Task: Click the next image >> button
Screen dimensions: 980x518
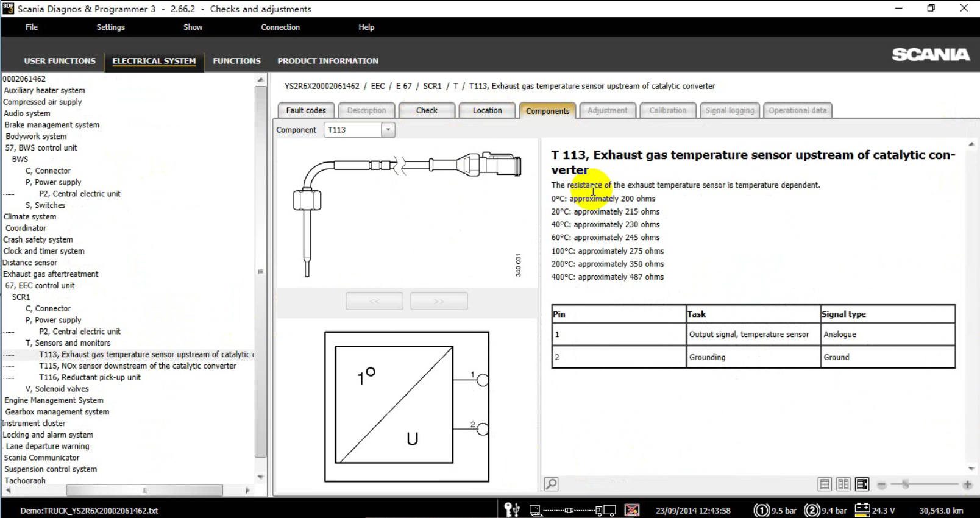Action: [x=439, y=301]
